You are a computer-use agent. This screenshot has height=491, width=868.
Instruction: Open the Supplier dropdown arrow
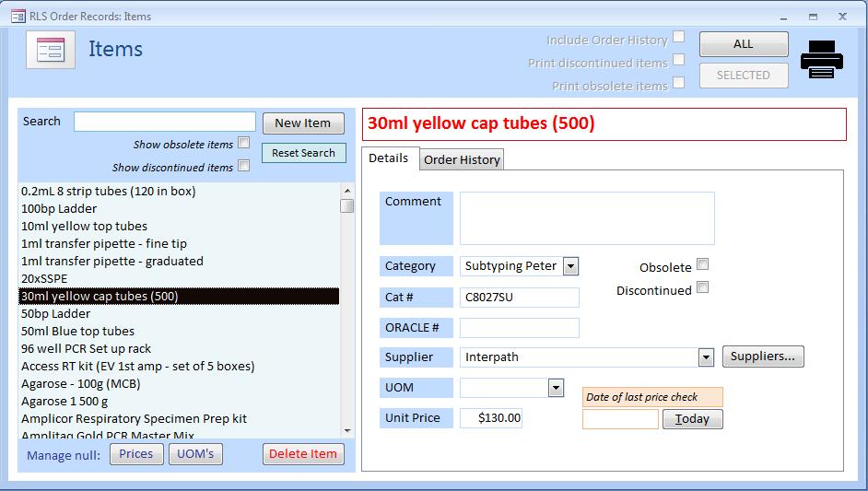[x=706, y=357]
